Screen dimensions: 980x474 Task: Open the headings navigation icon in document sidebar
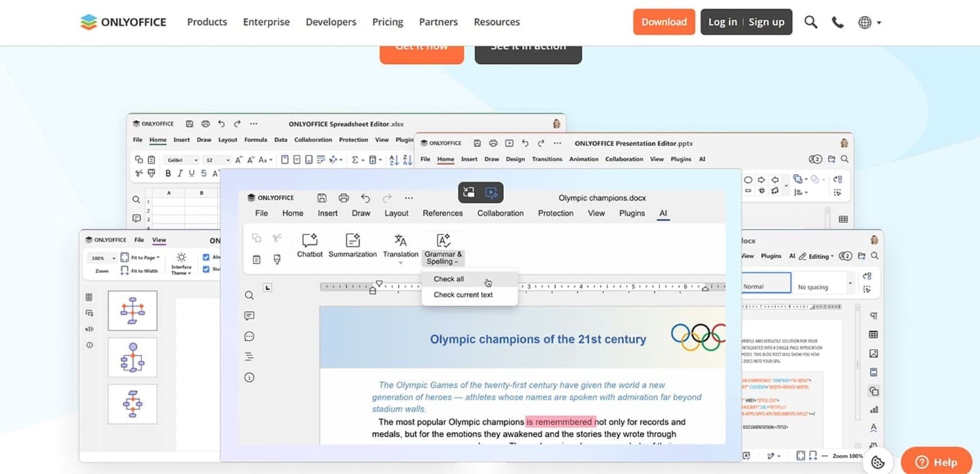tap(249, 357)
